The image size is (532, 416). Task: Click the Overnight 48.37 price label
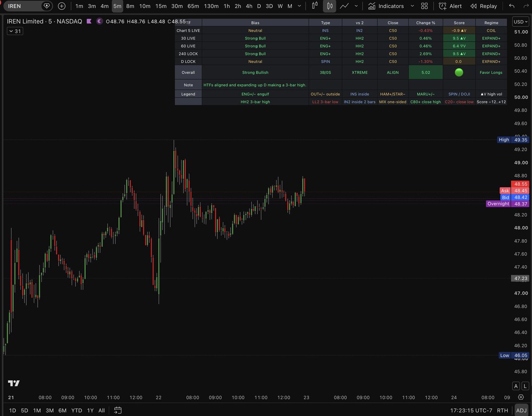click(507, 204)
